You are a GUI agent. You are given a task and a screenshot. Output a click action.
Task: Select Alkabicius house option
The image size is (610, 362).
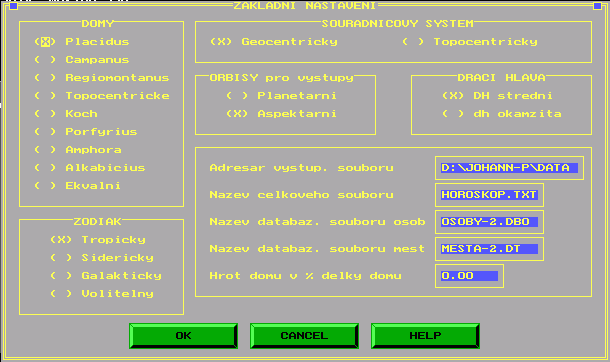pos(89,168)
